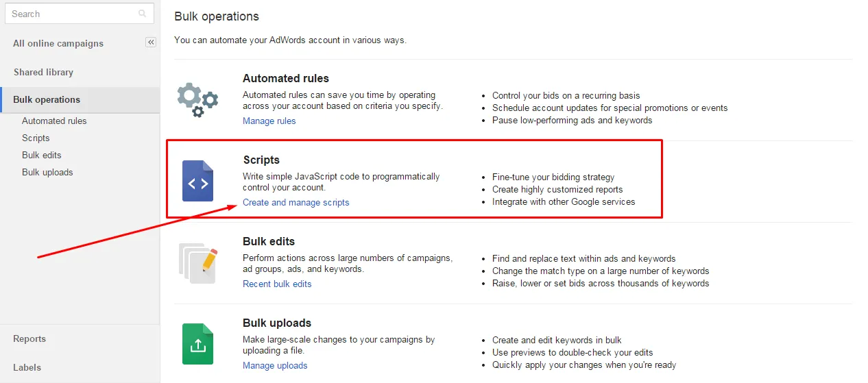Image resolution: width=868 pixels, height=383 pixels.
Task: Click 'Create and edit keywords in bulk' bullet
Action: (557, 340)
